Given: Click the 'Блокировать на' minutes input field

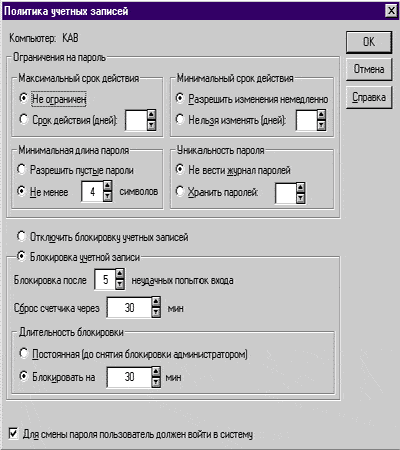Looking at the screenshot, I should click(130, 377).
